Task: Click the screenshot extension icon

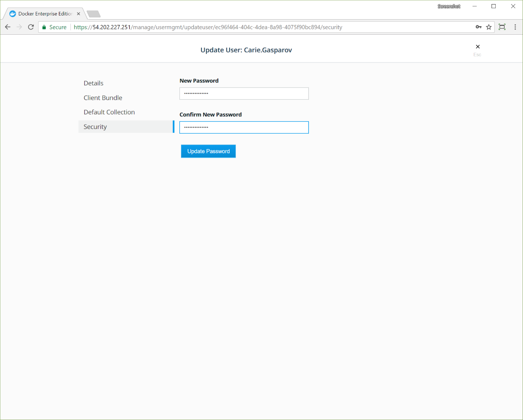Action: click(502, 27)
